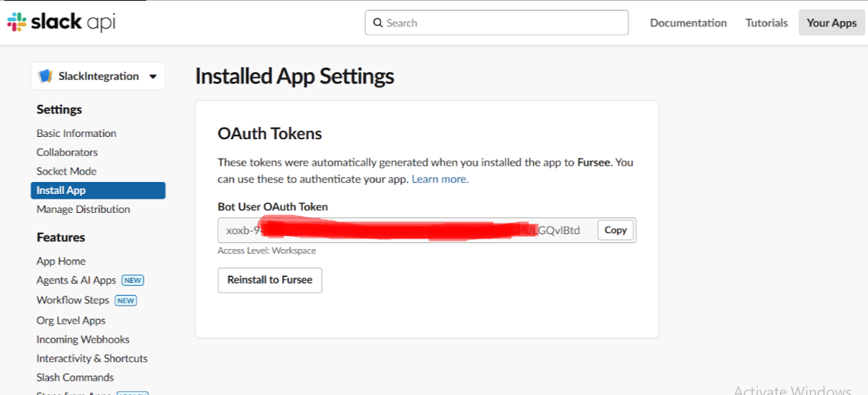Open Socket Mode settings

click(66, 172)
